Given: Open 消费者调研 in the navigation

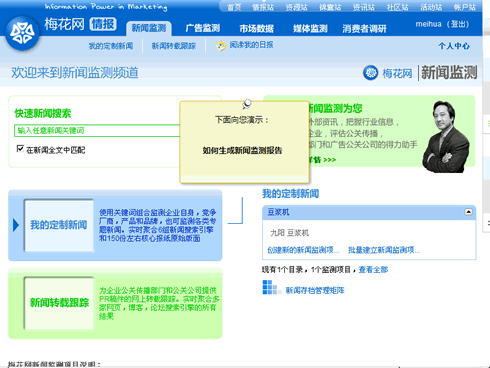Looking at the screenshot, I should click(x=364, y=29).
